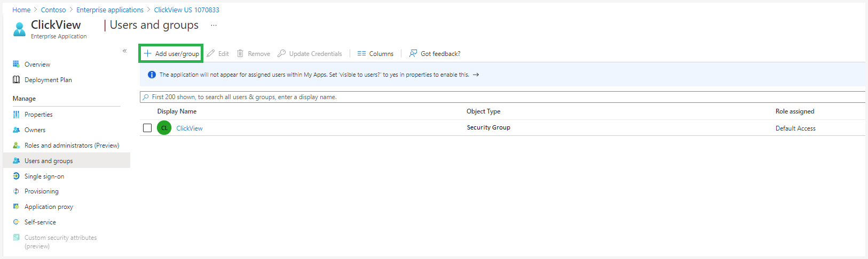Click the Edit pencil icon

[211, 53]
